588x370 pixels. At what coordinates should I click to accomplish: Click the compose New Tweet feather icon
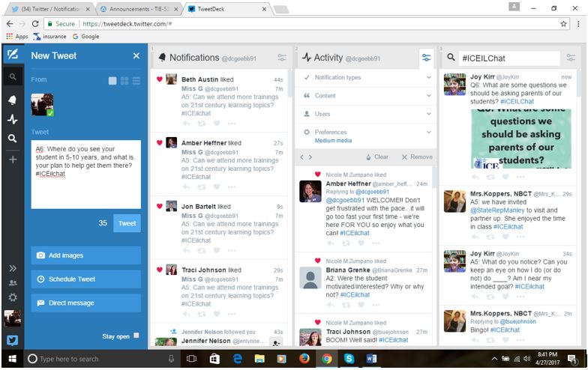point(13,55)
